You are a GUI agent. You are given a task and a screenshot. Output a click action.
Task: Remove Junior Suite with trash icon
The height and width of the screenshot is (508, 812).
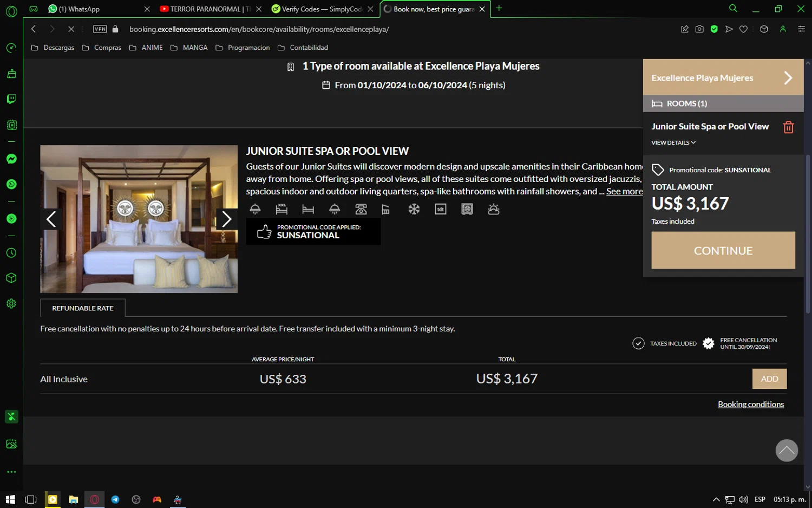(x=788, y=127)
